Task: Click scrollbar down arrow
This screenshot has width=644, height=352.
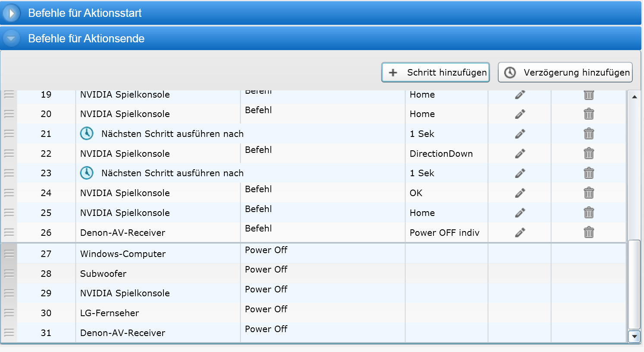Action: pyautogui.click(x=634, y=336)
